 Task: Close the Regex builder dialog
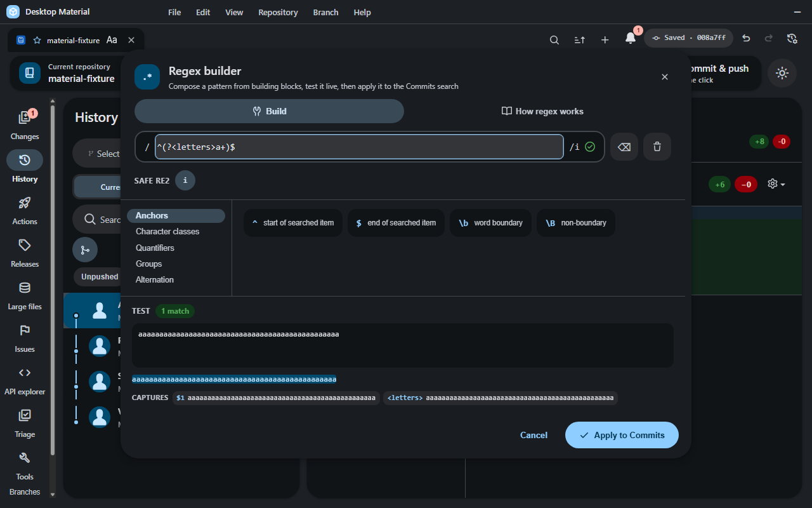click(x=665, y=77)
